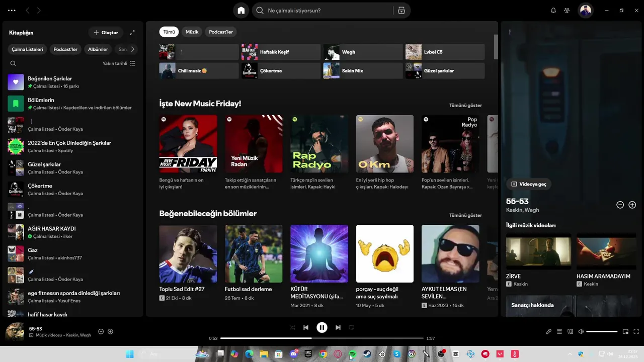Screen dimensions: 644x362
Task: Click the Oluştur create button
Action: (106, 32)
